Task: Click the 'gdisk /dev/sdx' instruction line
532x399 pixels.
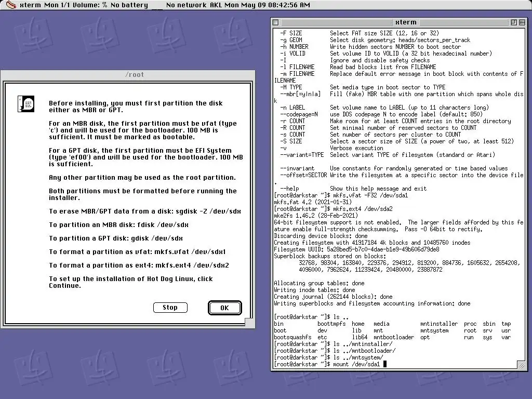Action: pyautogui.click(x=116, y=238)
